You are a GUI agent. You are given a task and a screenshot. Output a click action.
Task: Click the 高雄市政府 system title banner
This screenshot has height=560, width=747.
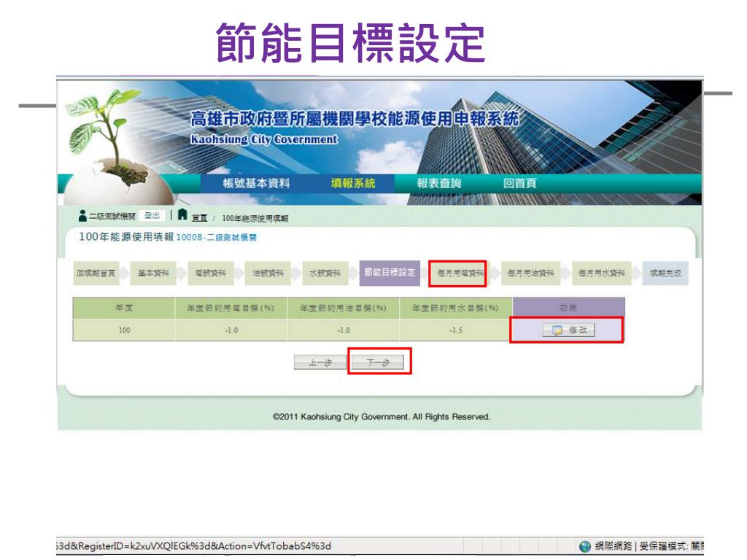point(355,119)
